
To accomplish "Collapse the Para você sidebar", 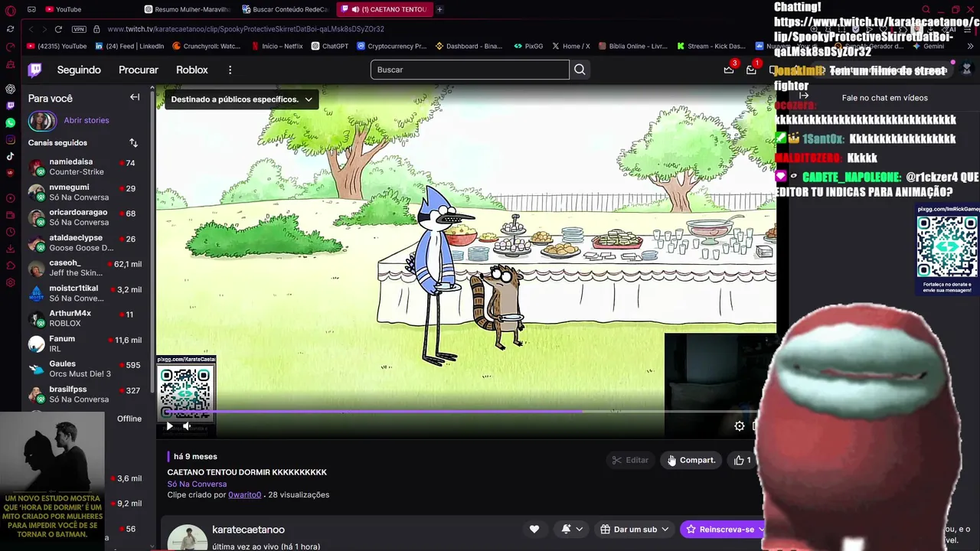I will click(135, 97).
